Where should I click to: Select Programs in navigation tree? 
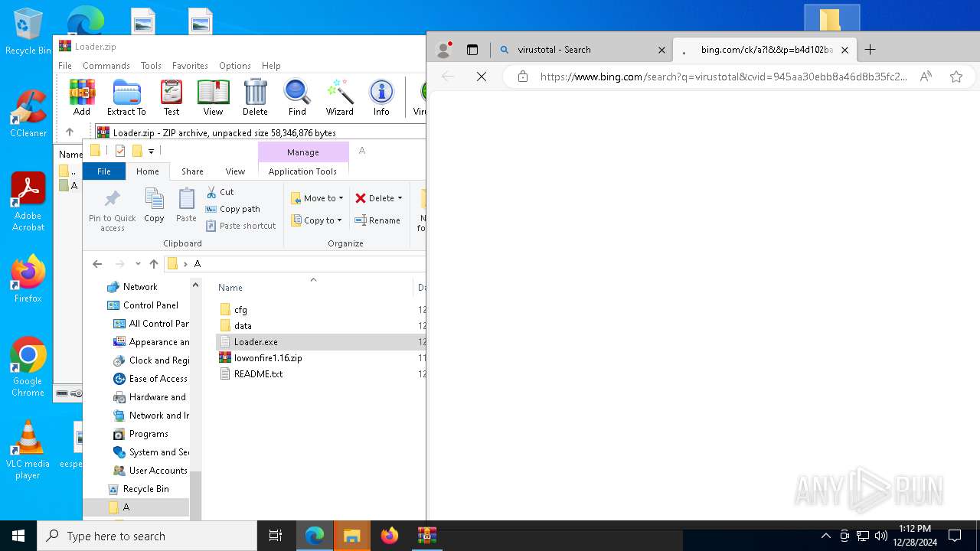pyautogui.click(x=149, y=434)
